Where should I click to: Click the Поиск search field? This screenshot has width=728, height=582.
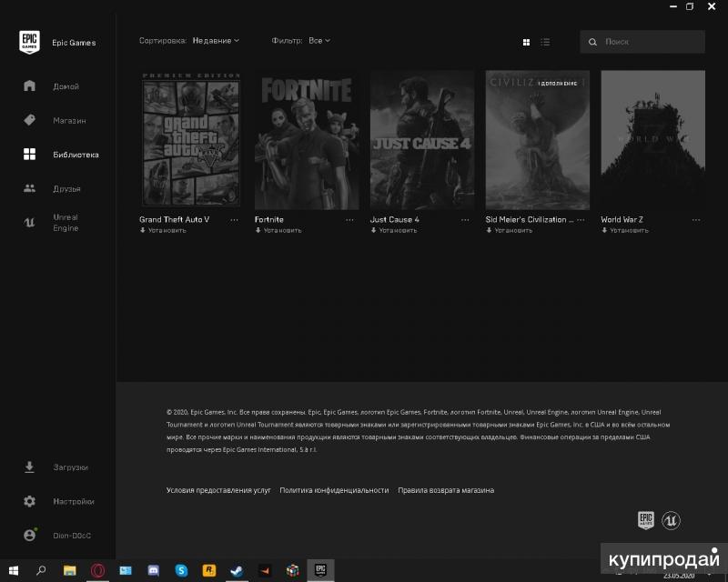click(642, 42)
